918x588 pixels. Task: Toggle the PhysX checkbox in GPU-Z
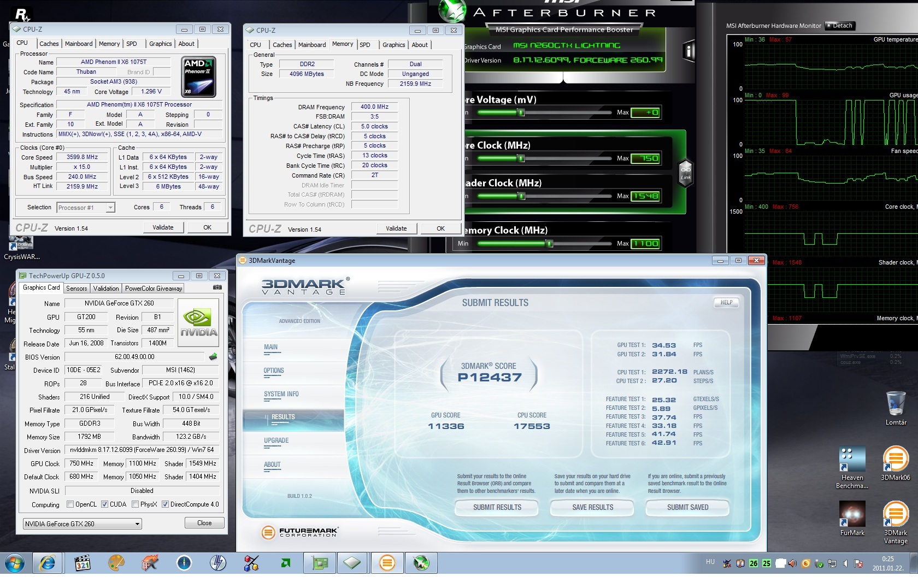tap(135, 504)
